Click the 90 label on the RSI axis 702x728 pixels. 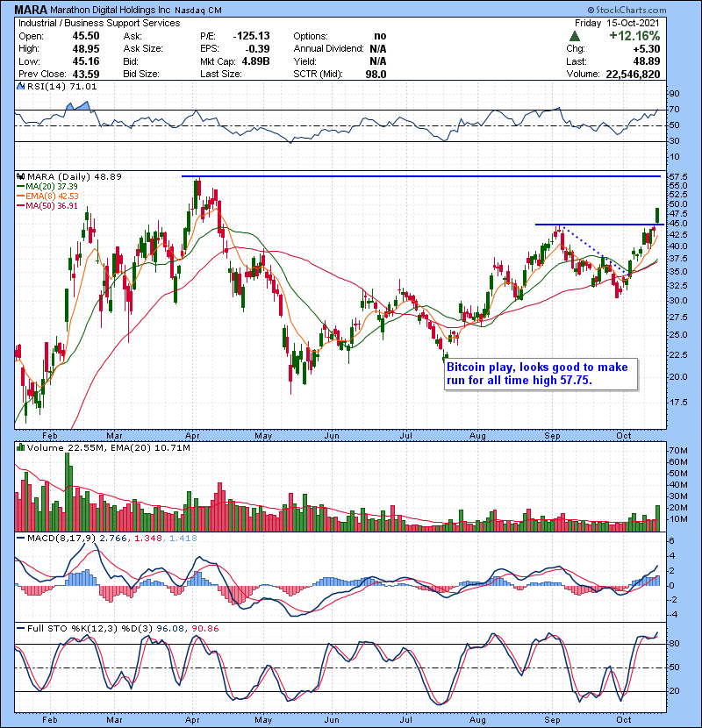pos(674,94)
